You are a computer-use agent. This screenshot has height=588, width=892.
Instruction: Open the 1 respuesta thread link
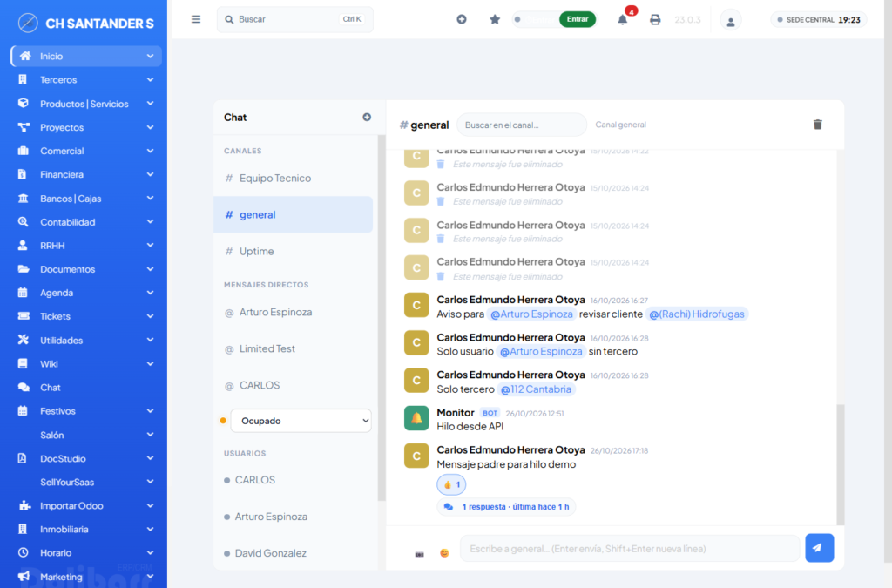506,507
